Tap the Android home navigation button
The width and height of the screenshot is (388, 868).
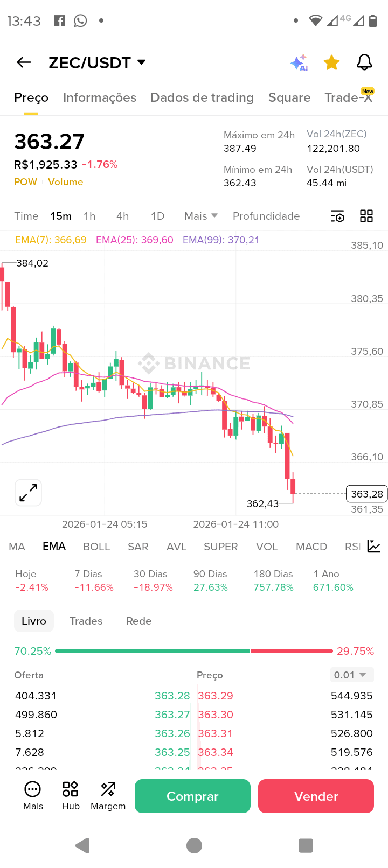pos(194,845)
